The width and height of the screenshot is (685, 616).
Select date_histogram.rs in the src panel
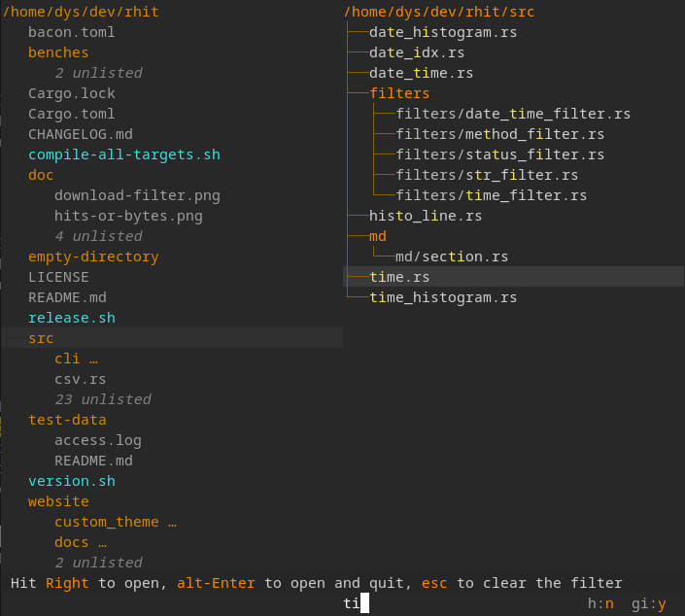point(442,32)
